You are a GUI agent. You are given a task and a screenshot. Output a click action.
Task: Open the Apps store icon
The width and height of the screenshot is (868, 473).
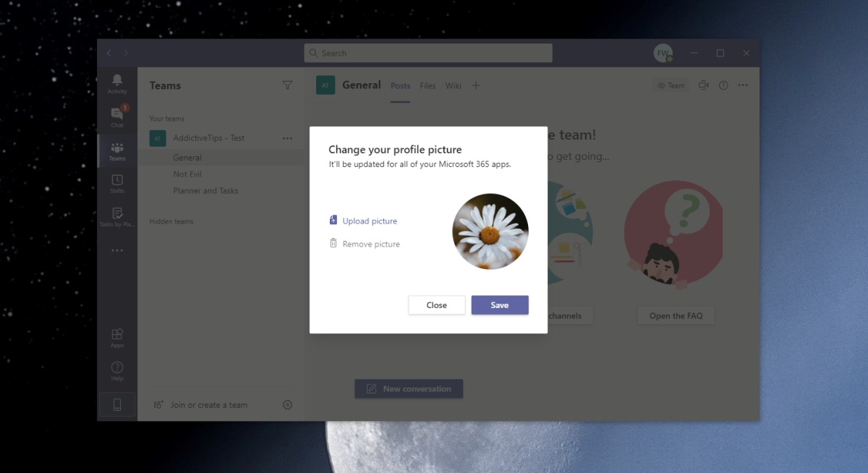pyautogui.click(x=117, y=338)
